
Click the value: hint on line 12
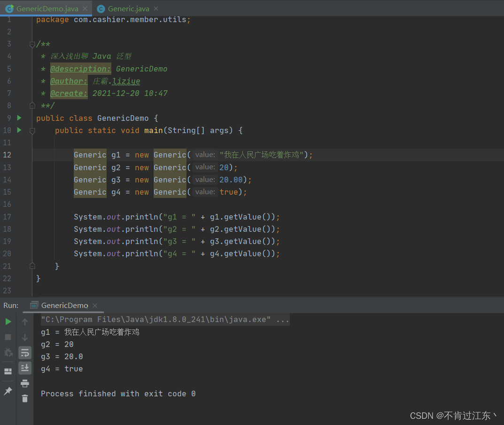pyautogui.click(x=205, y=155)
